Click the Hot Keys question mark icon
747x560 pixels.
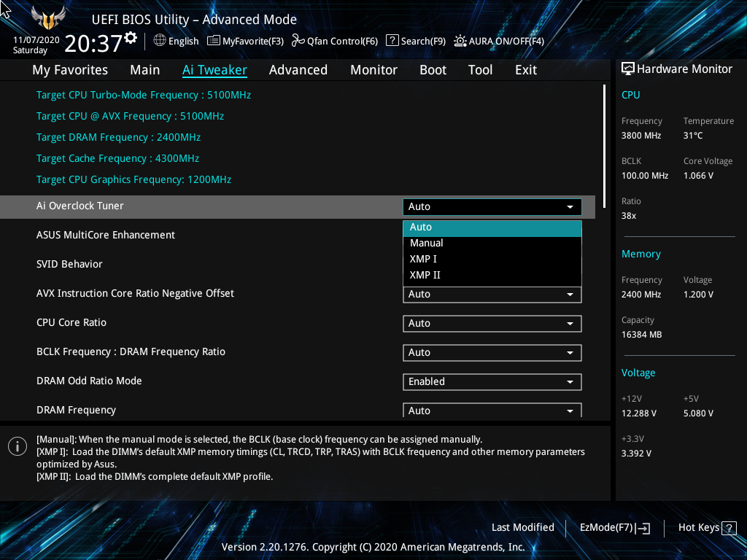coord(729,528)
